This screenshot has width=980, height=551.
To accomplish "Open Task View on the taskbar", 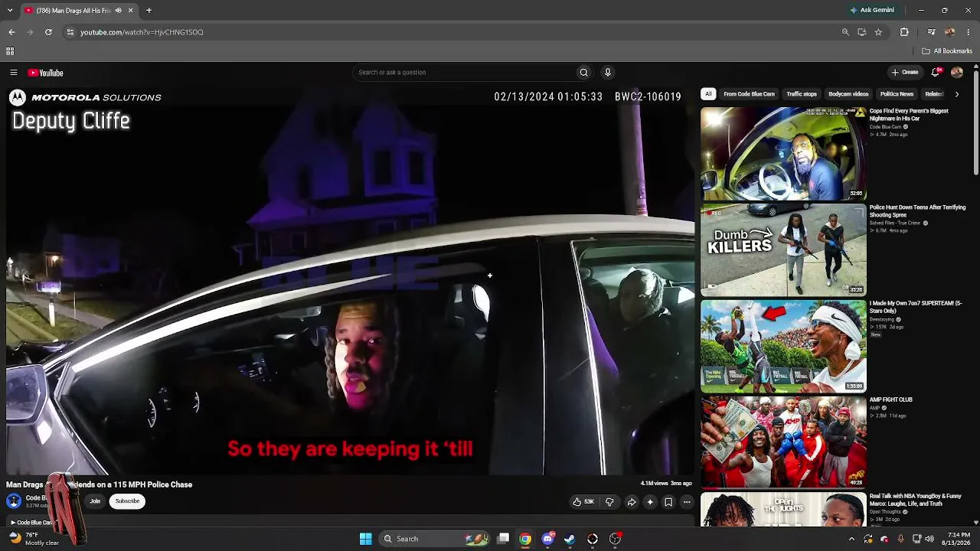I will [503, 539].
